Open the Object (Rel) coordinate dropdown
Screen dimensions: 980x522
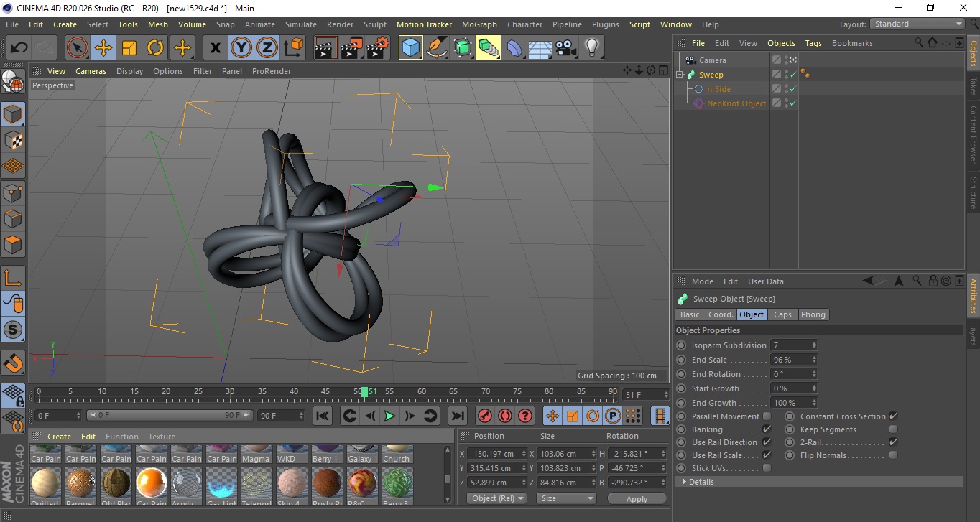[496, 498]
